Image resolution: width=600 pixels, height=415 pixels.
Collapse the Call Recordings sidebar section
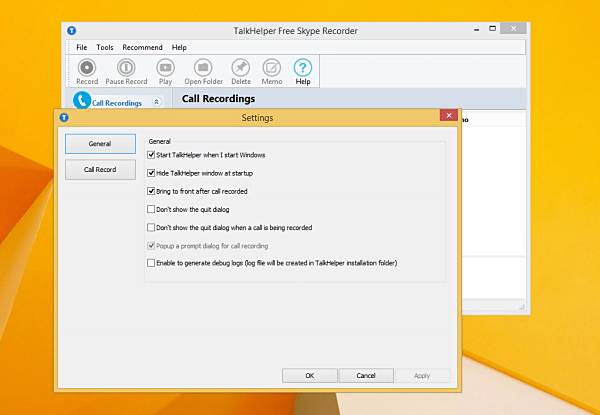pyautogui.click(x=156, y=102)
